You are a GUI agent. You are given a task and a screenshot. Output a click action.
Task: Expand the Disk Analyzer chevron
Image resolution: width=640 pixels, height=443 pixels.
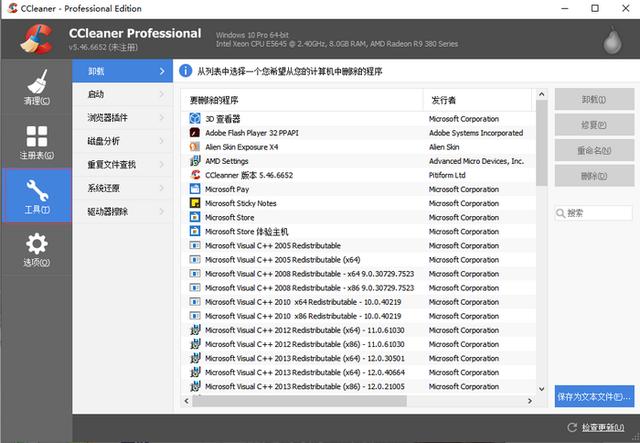(162, 141)
